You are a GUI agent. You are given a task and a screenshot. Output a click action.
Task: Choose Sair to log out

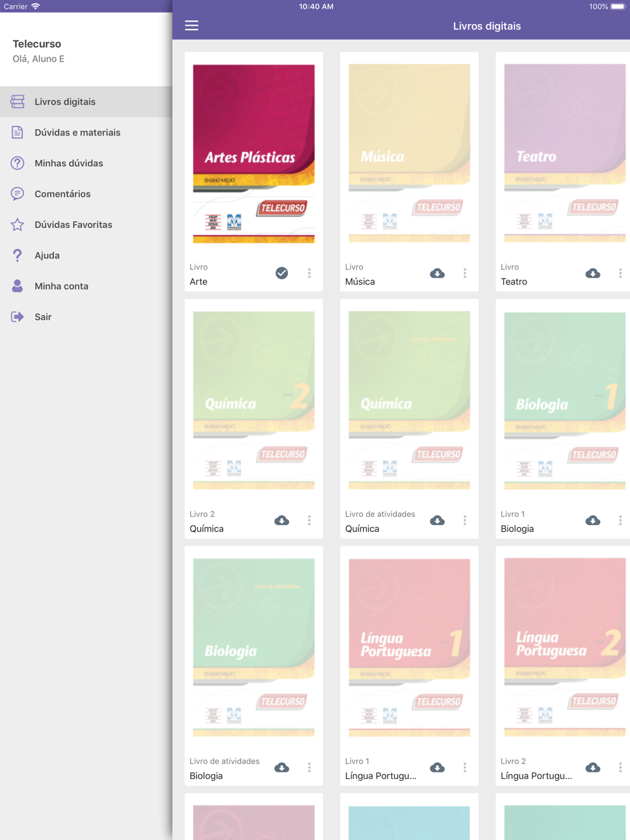pos(86,317)
